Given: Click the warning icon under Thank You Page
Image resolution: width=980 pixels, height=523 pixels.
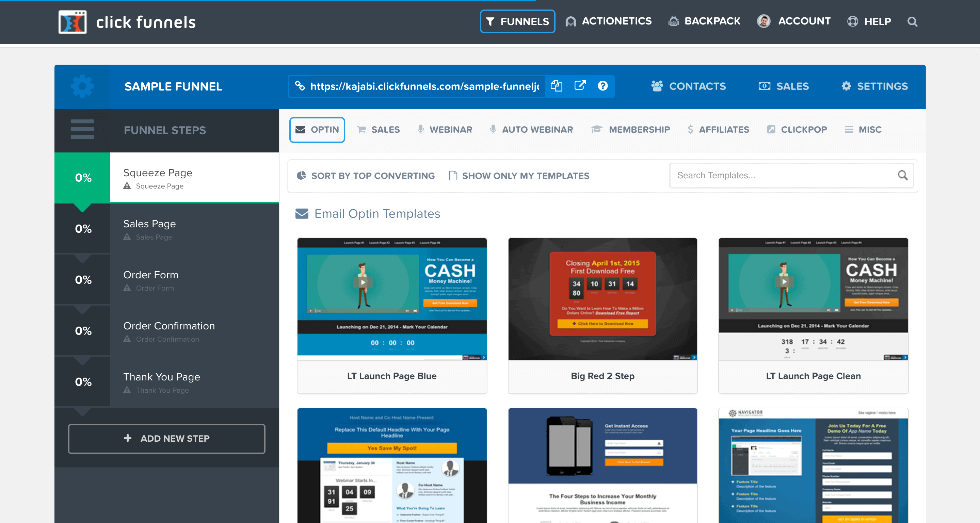Looking at the screenshot, I should point(127,390).
